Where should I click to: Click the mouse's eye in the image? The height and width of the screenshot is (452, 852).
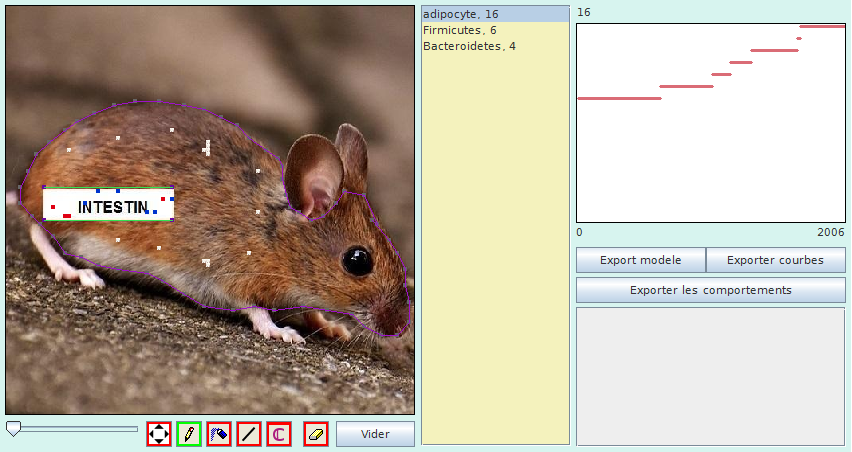(357, 261)
